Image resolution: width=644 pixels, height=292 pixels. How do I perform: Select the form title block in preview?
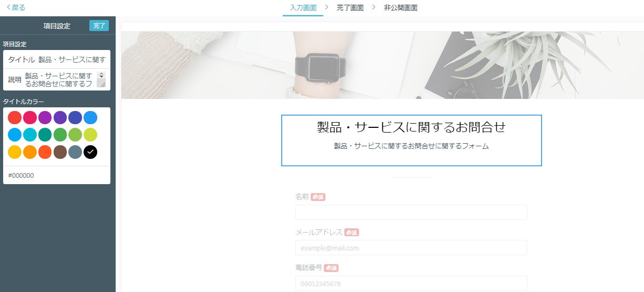click(412, 140)
